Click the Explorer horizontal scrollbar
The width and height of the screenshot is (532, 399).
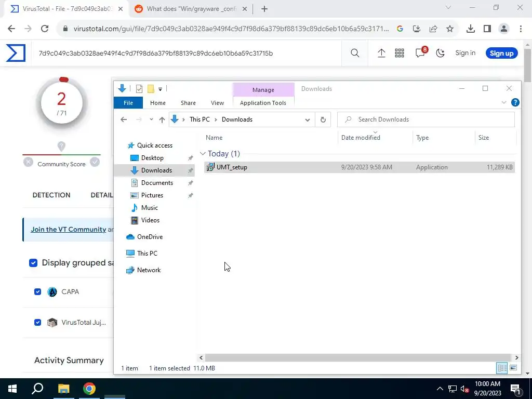point(358,357)
